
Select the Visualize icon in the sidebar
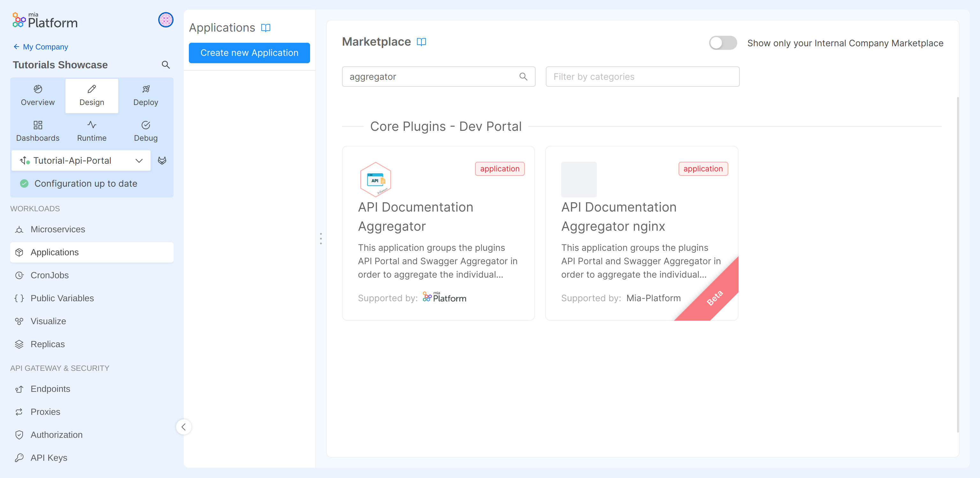pyautogui.click(x=19, y=321)
